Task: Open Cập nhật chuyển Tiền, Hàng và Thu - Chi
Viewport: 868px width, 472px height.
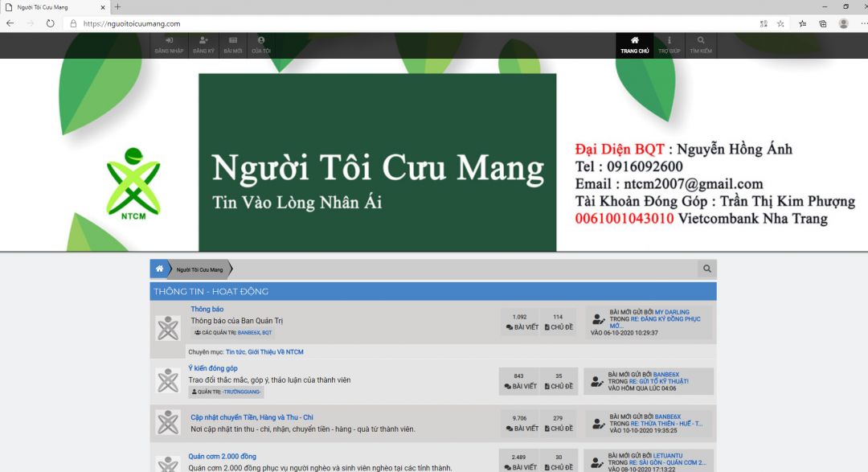Action: (x=252, y=417)
